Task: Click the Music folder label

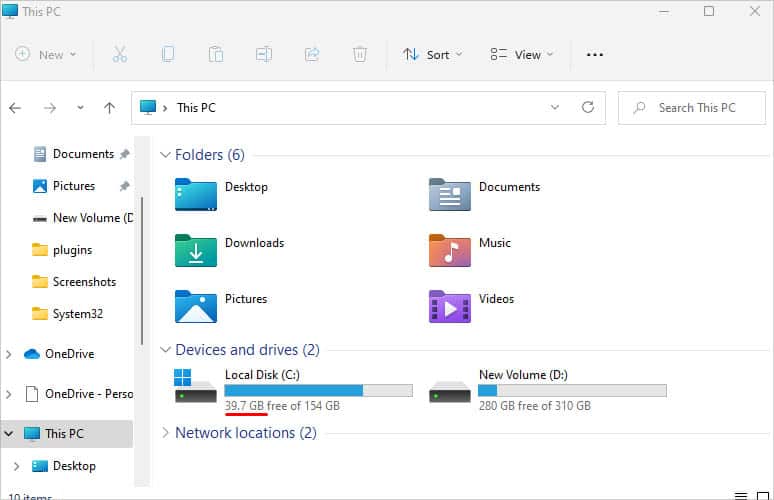Action: point(495,243)
